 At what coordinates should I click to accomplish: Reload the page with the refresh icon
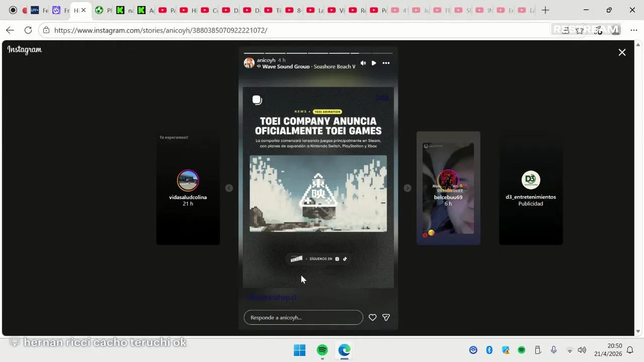pyautogui.click(x=28, y=30)
